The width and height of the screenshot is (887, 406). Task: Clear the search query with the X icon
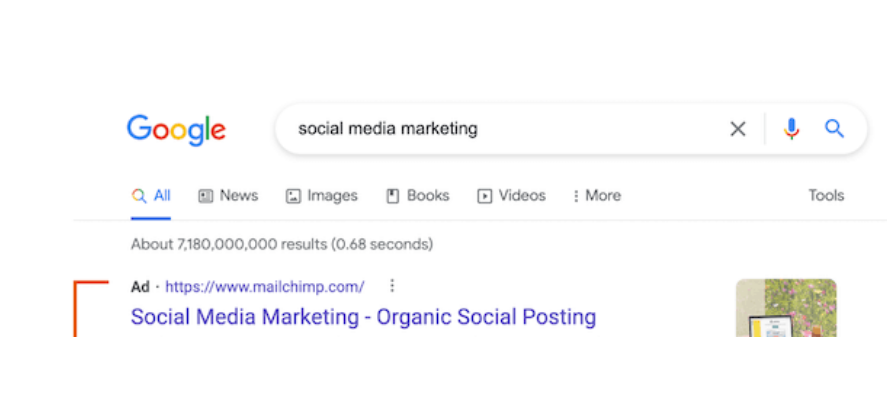click(738, 129)
